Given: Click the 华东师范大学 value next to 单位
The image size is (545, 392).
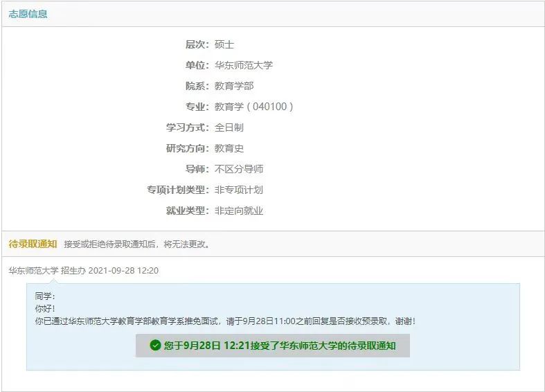Looking at the screenshot, I should 244,65.
